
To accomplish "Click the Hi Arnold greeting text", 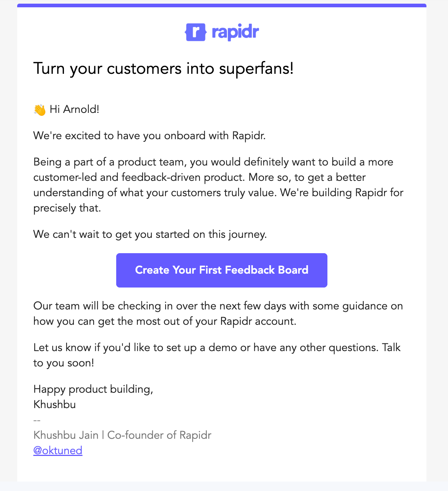I will [75, 109].
